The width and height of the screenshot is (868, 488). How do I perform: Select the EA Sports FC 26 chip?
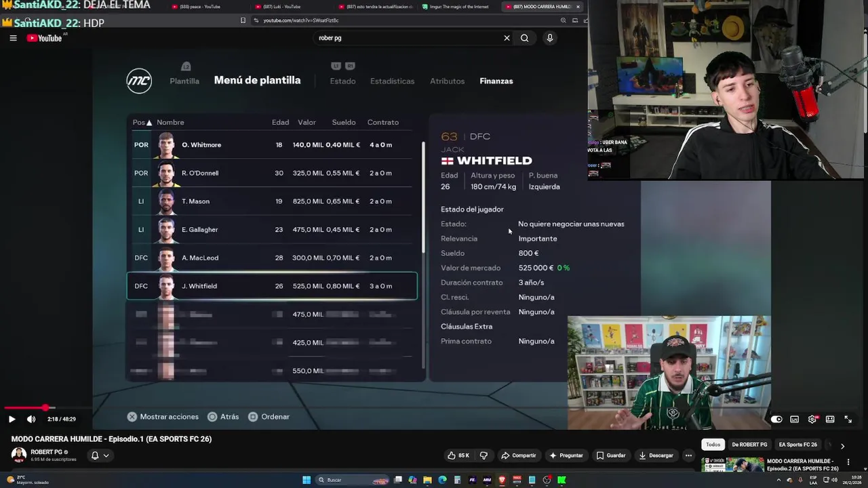(x=797, y=445)
